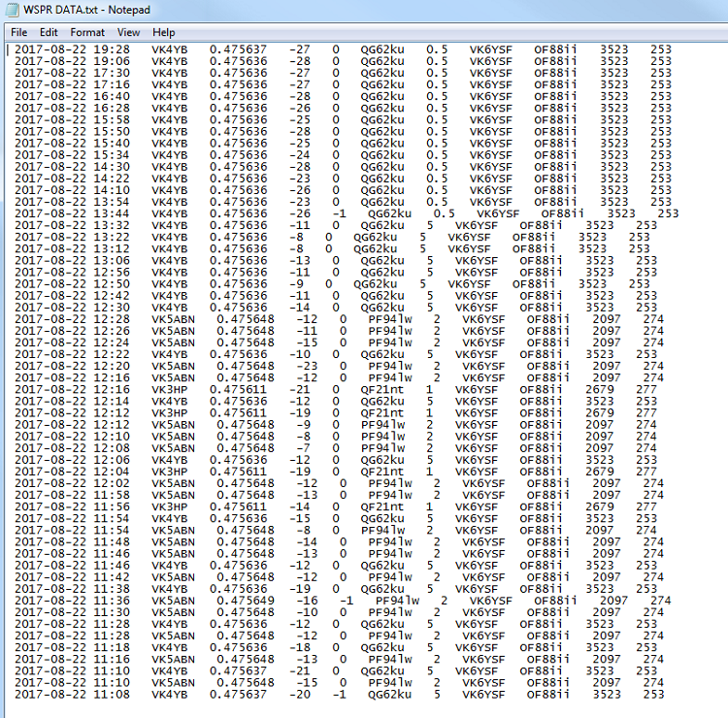Open the Format menu
The height and width of the screenshot is (718, 728).
click(x=87, y=32)
